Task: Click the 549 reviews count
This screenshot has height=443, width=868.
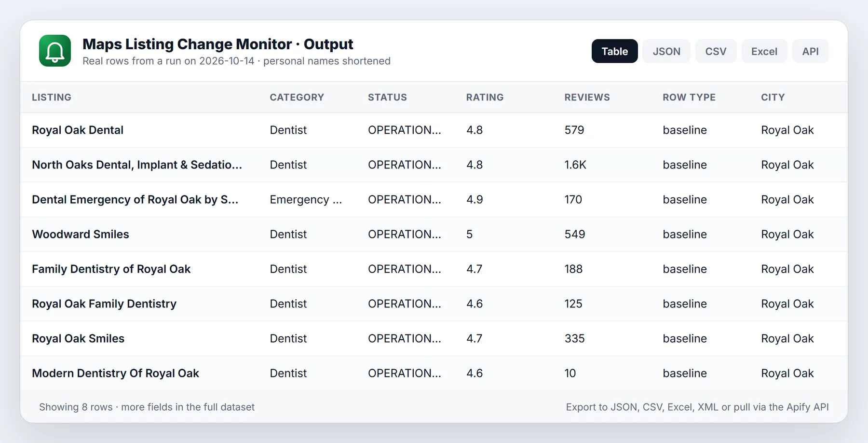Action: coord(575,235)
